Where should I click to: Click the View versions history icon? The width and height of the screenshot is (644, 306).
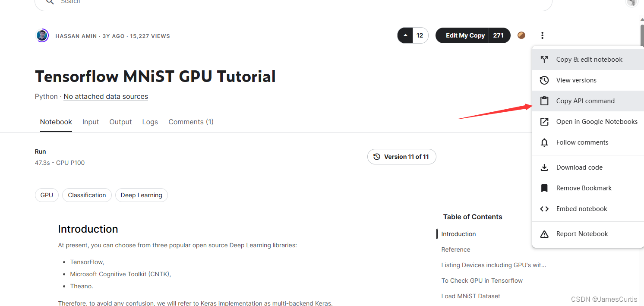tap(544, 80)
